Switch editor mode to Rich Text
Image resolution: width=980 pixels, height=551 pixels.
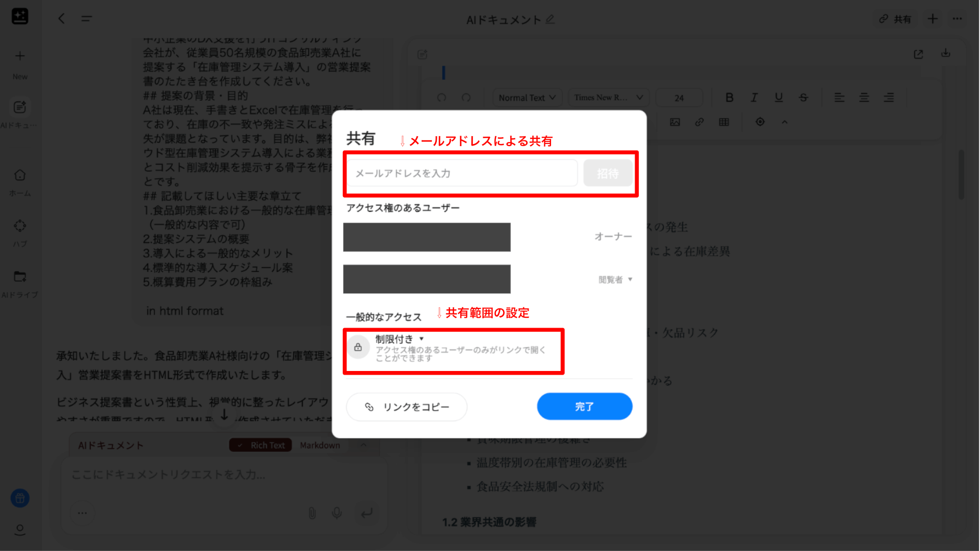(x=261, y=445)
